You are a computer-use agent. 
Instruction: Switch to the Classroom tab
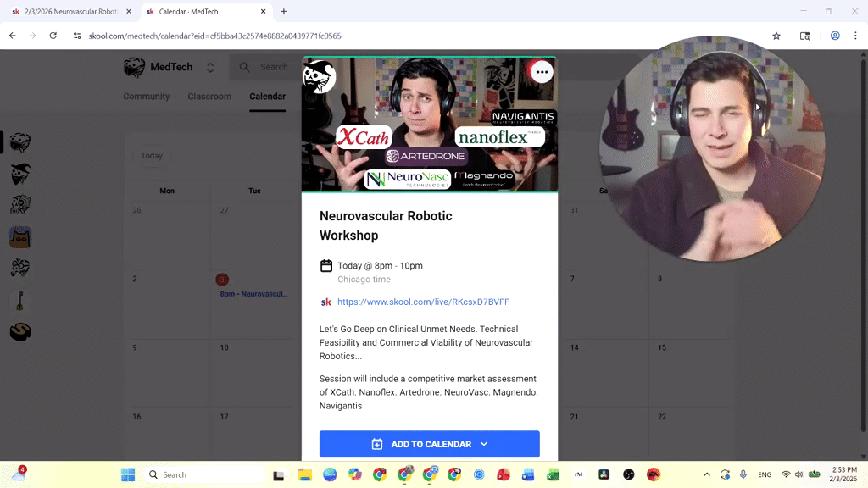click(x=209, y=97)
